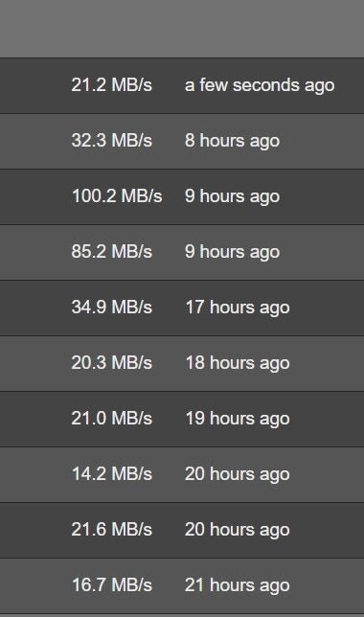Select the 32.3 MB/s speed entry
This screenshot has height=617, width=364.
coord(111,141)
